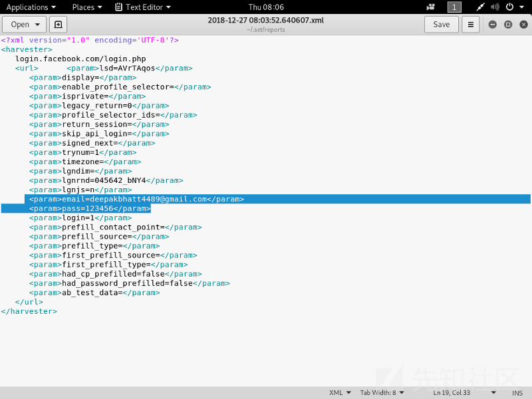Click the enable_profile_selector= line

[x=120, y=87]
